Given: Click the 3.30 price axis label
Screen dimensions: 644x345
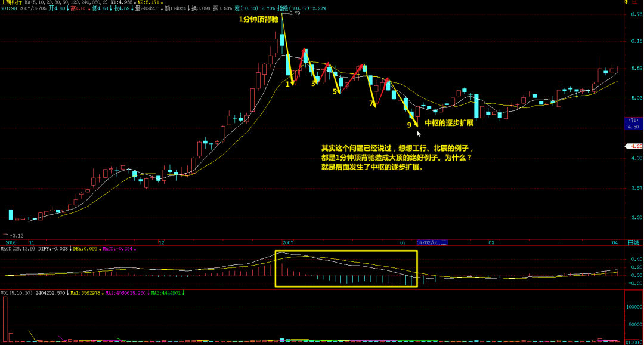Looking at the screenshot, I should (637, 217).
